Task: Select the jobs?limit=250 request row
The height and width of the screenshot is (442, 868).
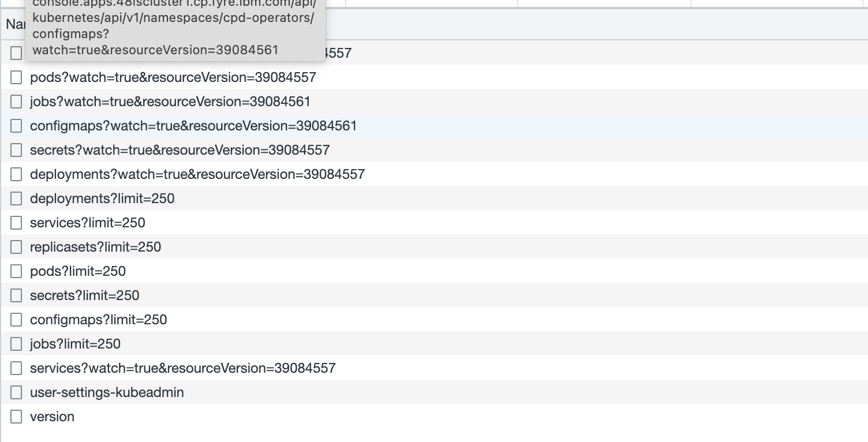Action: click(x=75, y=343)
